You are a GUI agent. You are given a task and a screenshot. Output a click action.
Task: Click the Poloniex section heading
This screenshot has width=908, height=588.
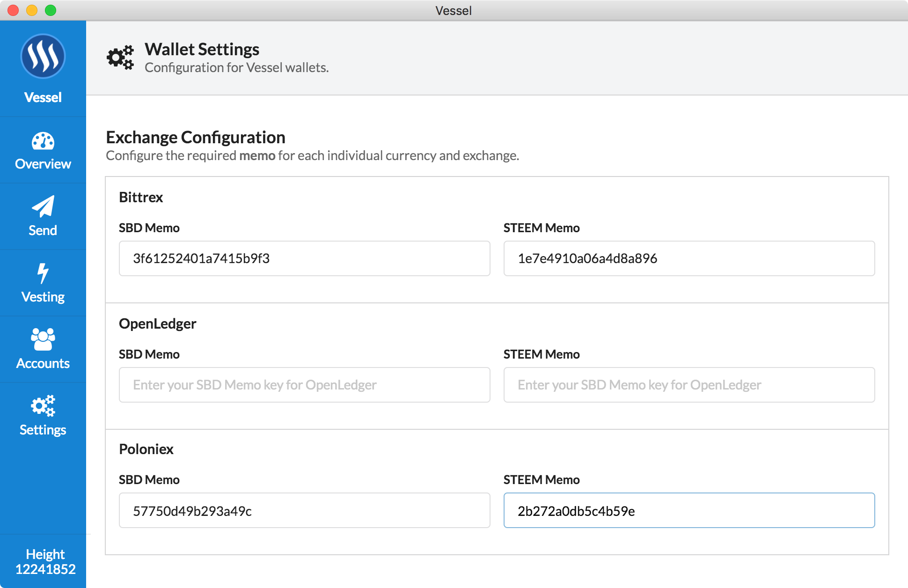pos(146,449)
